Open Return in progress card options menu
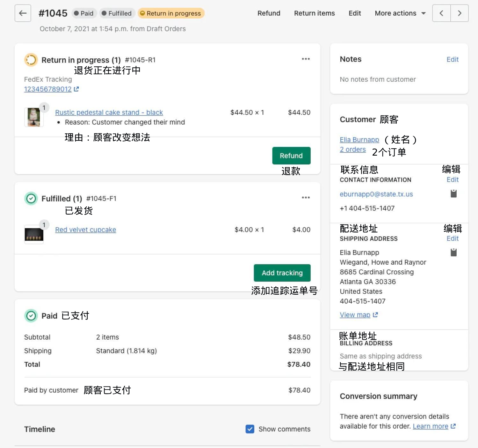The height and width of the screenshot is (448, 478). pos(306,59)
